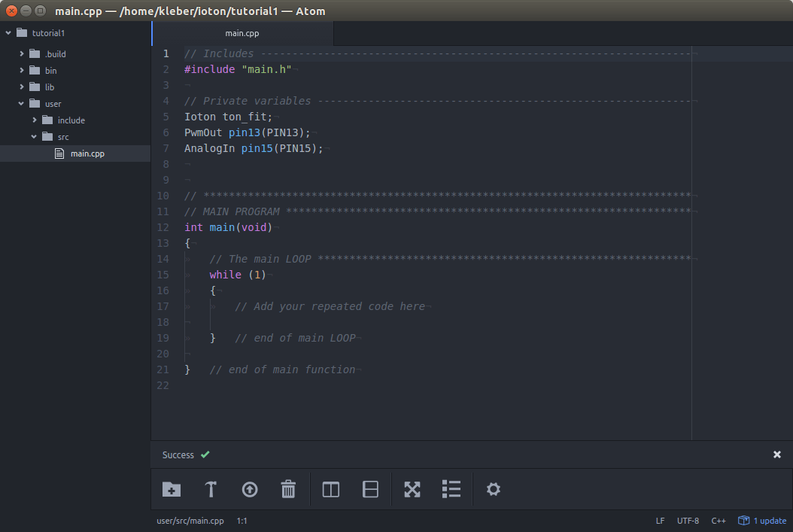Click the new project folder-plus icon
Image resolution: width=793 pixels, height=532 pixels.
172,489
